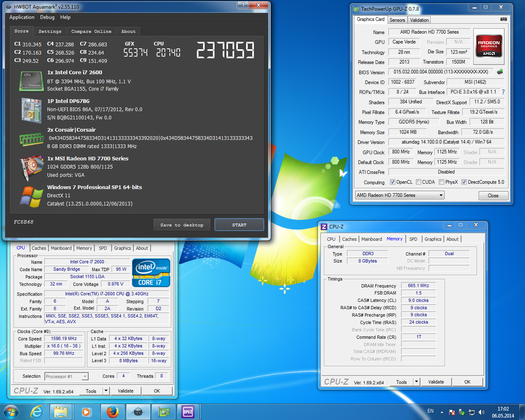Open Windows Explorer folder taskbar icon
This screenshot has width=525, height=420.
pyautogui.click(x=61, y=412)
